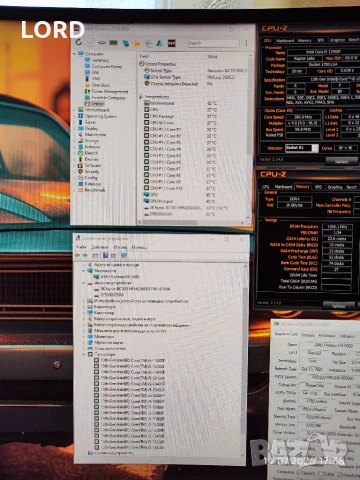
Task: Click the blue Help icon in Device Manager toolbar
Action: click(x=105, y=255)
